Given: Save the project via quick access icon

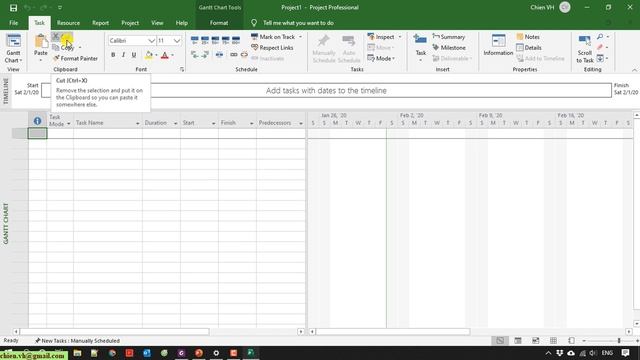Looking at the screenshot, I should click(13, 8).
